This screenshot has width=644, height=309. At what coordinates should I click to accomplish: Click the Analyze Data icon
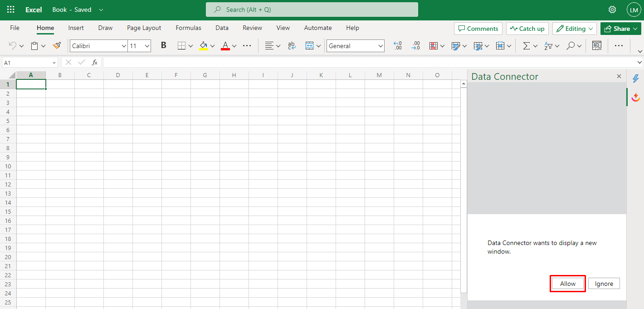pyautogui.click(x=597, y=46)
